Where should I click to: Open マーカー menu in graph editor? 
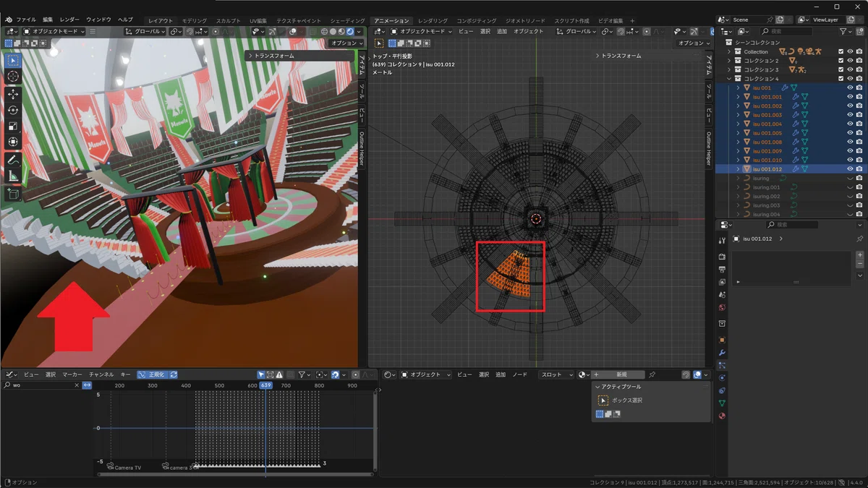(x=72, y=374)
